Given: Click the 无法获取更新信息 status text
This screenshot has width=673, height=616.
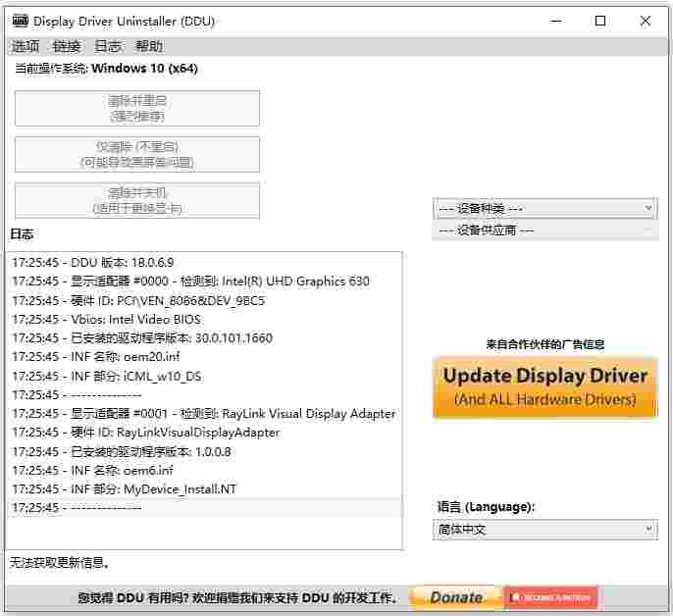Looking at the screenshot, I should pos(59,562).
